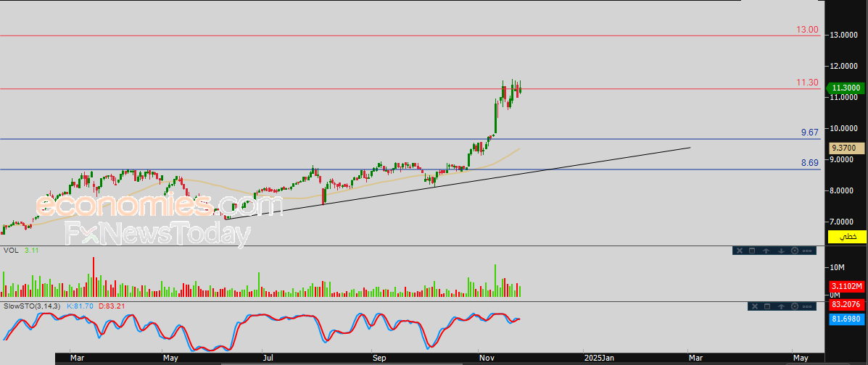Select the 9.67 blue level label
The image size is (868, 365).
(810, 133)
